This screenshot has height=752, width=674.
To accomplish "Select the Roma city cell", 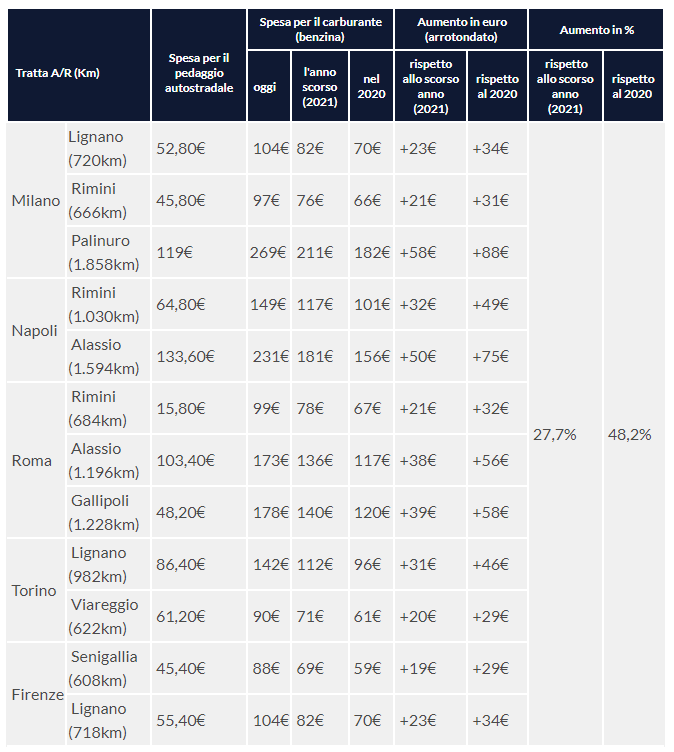I will click(32, 461).
